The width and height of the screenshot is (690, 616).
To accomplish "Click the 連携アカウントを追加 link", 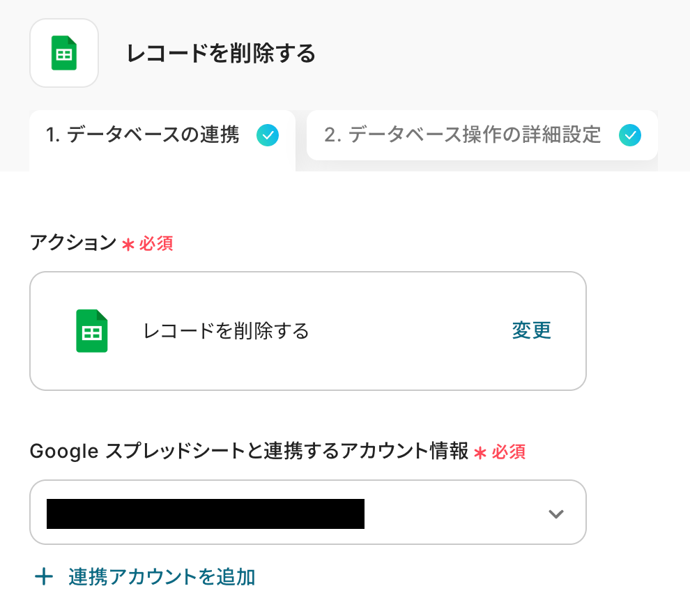I will coord(162,577).
